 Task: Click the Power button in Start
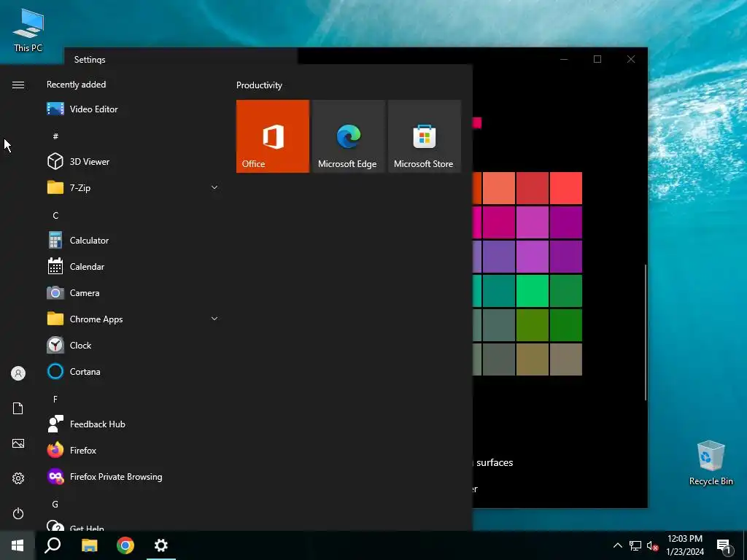point(18,513)
